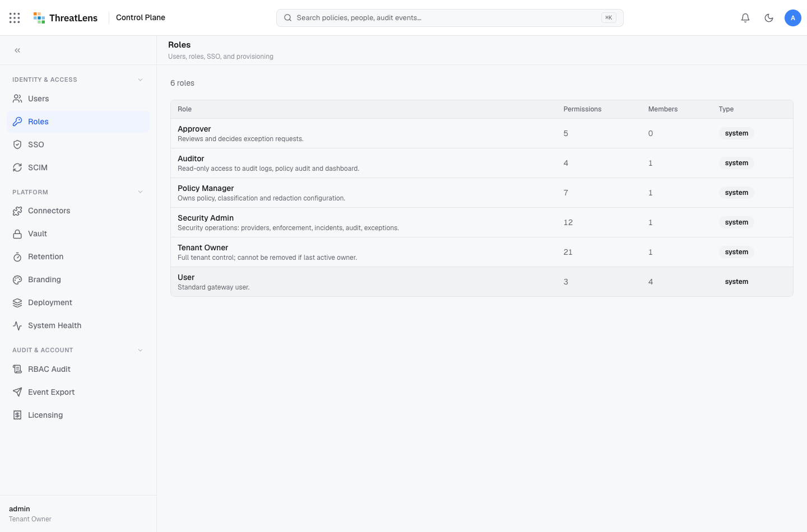807x532 pixels.
Task: Open the user avatar menu
Action: pyautogui.click(x=793, y=18)
